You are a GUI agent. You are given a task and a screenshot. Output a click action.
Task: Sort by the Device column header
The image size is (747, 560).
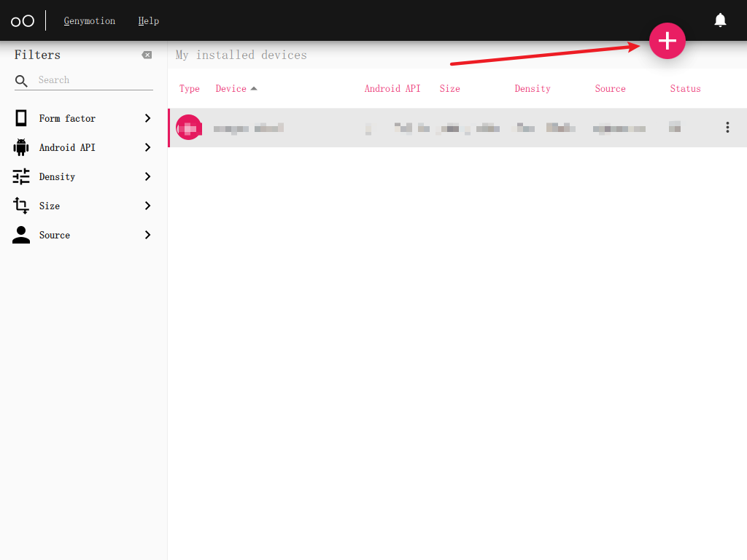point(231,88)
